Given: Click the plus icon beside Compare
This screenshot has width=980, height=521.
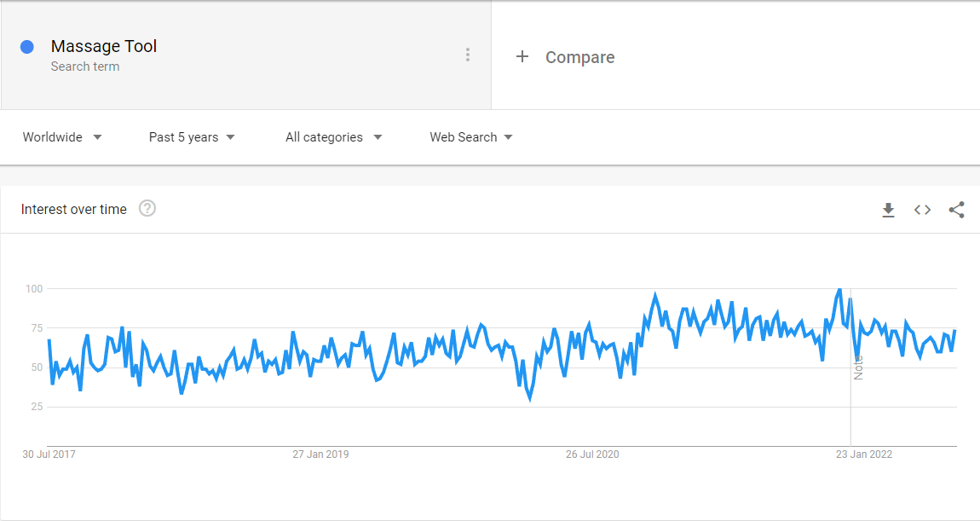Looking at the screenshot, I should pos(522,57).
